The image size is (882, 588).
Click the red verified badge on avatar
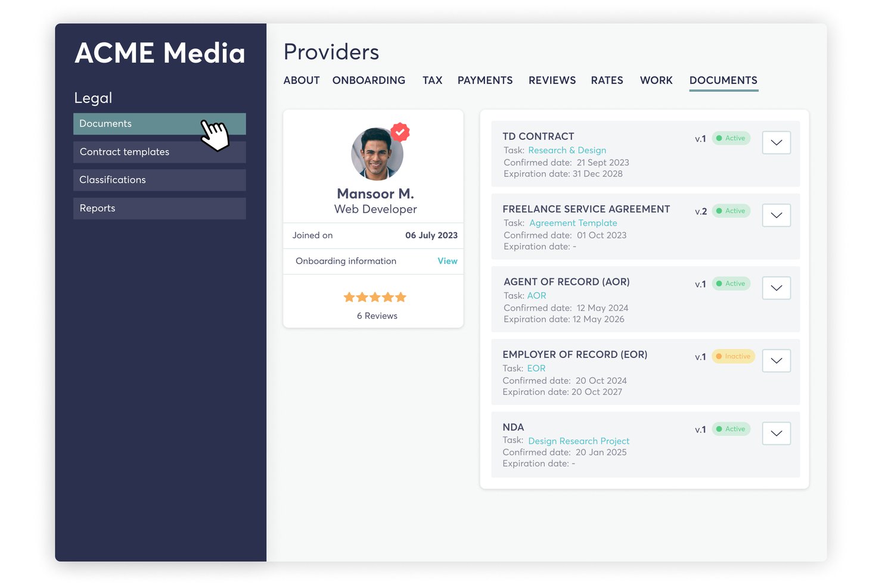[400, 132]
